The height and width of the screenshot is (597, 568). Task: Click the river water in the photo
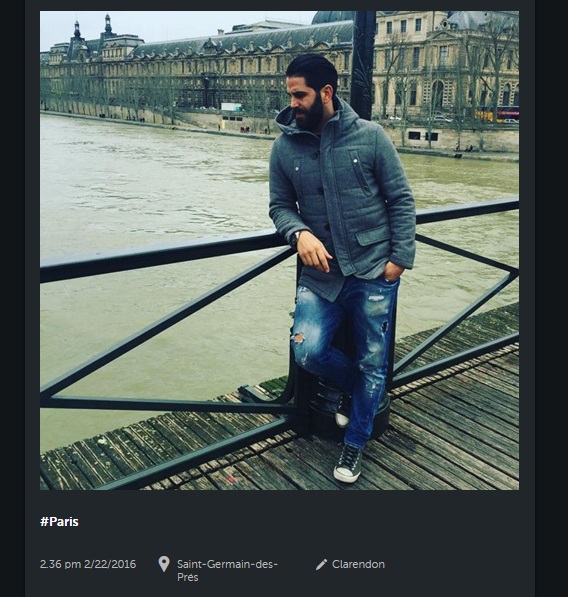[x=152, y=190]
